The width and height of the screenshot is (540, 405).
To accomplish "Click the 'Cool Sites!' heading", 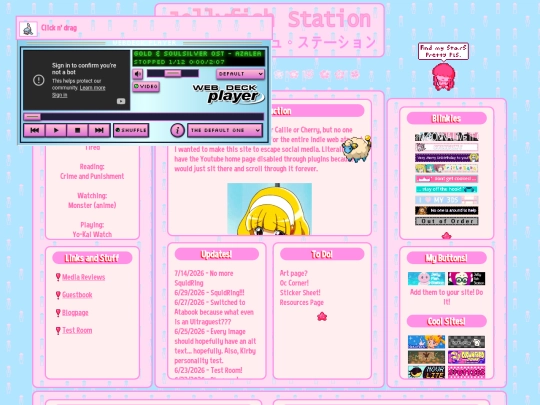I will tap(447, 321).
